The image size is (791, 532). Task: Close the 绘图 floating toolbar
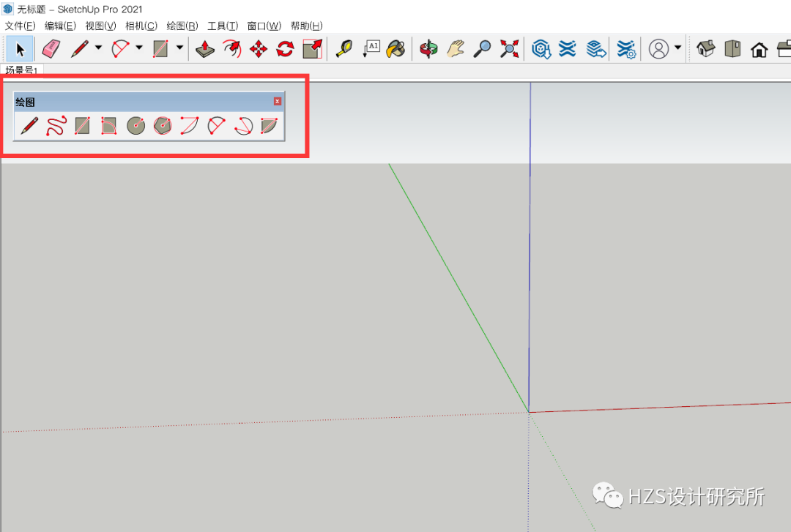(x=277, y=102)
